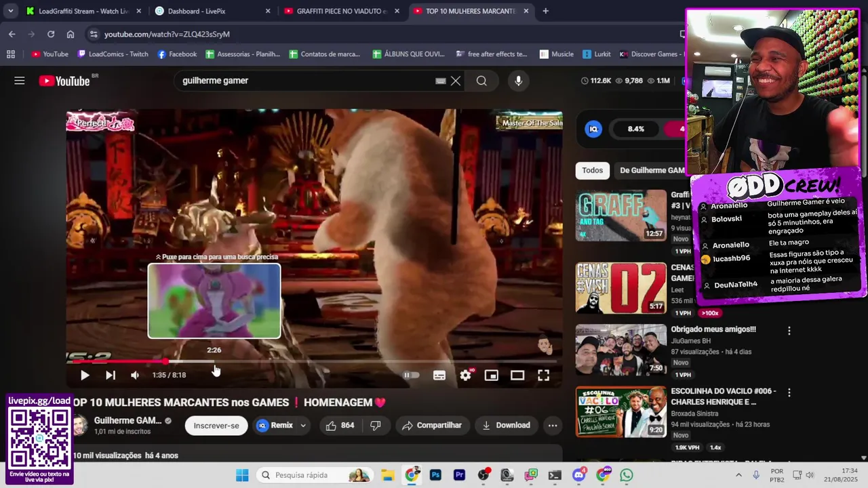Viewport: 868px width, 488px height.
Task: Open Guilherme GAM... channel name
Action: pyautogui.click(x=127, y=420)
